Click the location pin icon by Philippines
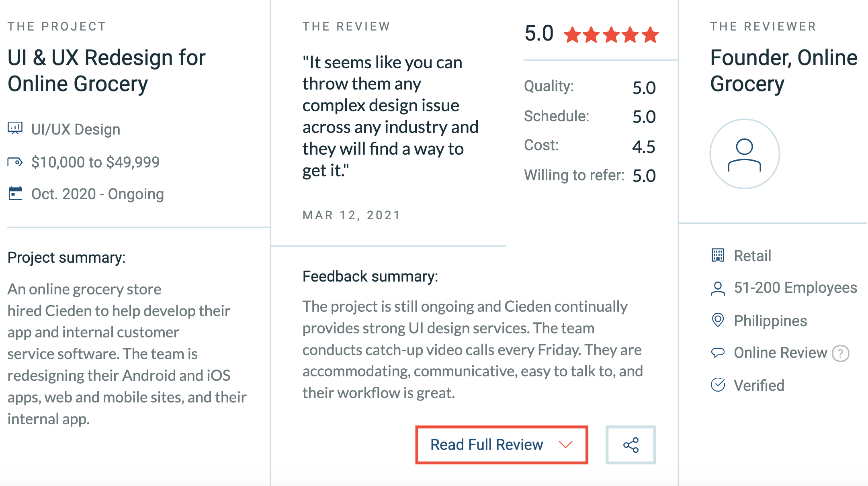 (718, 320)
